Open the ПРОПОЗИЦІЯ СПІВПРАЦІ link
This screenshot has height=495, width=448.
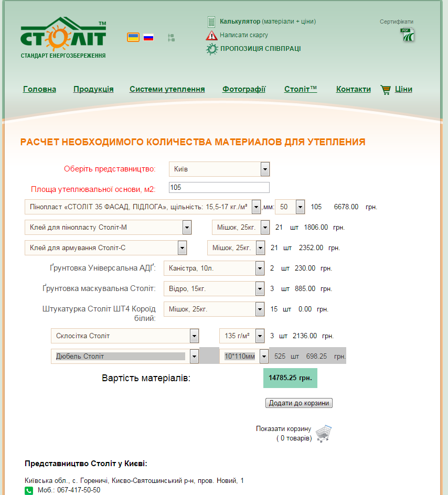tap(261, 49)
